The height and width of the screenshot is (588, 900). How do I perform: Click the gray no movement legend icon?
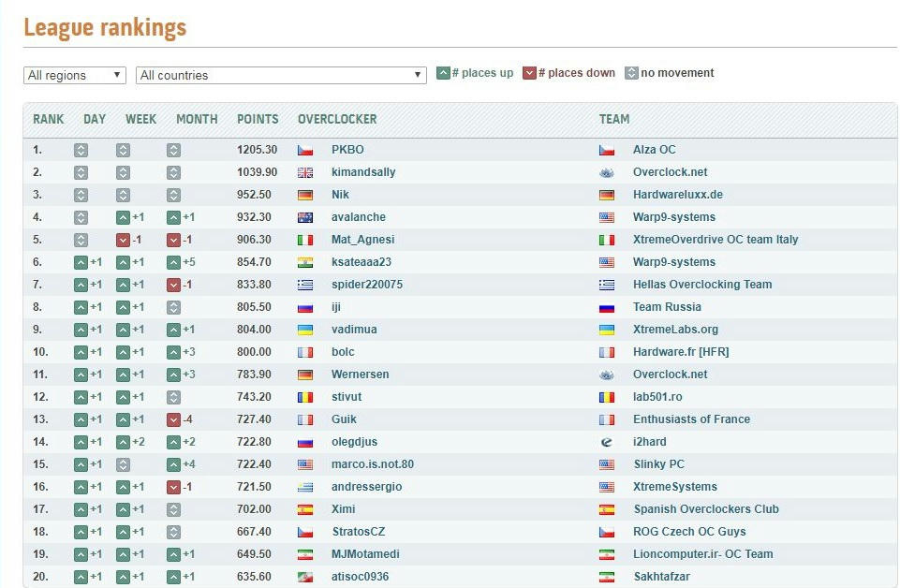coord(631,73)
